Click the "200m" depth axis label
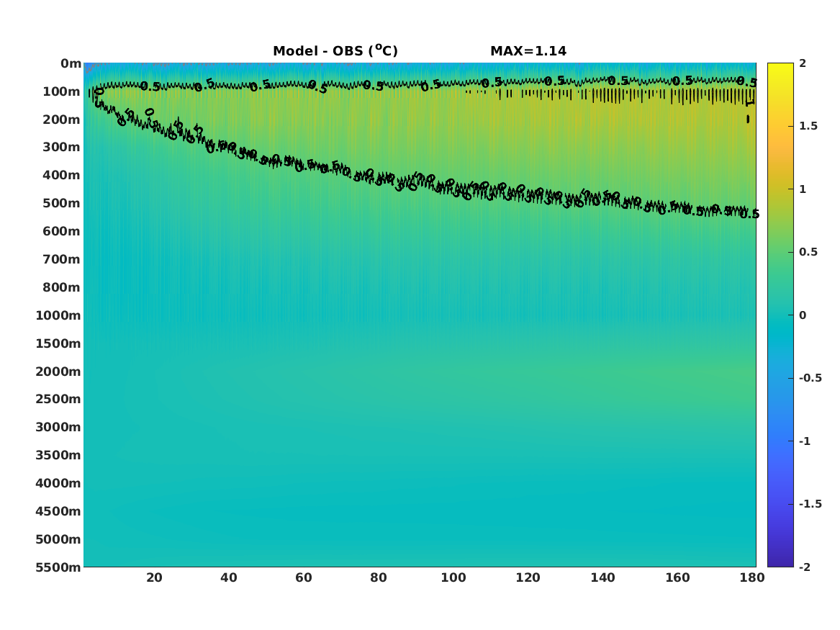This screenshot has width=840, height=630. click(x=62, y=120)
